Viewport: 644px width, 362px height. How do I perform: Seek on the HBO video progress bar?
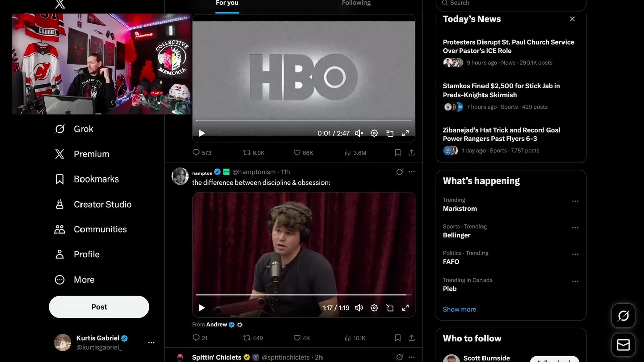tap(303, 121)
